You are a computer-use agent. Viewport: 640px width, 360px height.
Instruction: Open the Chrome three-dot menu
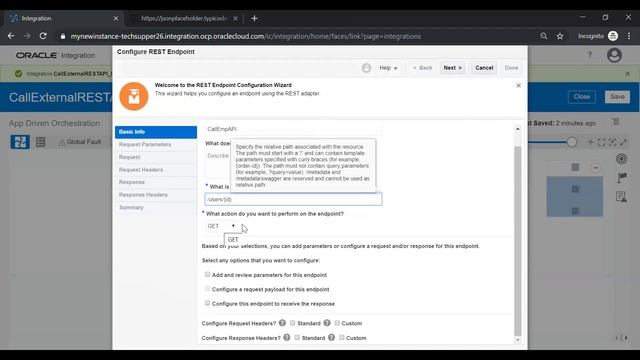(629, 36)
